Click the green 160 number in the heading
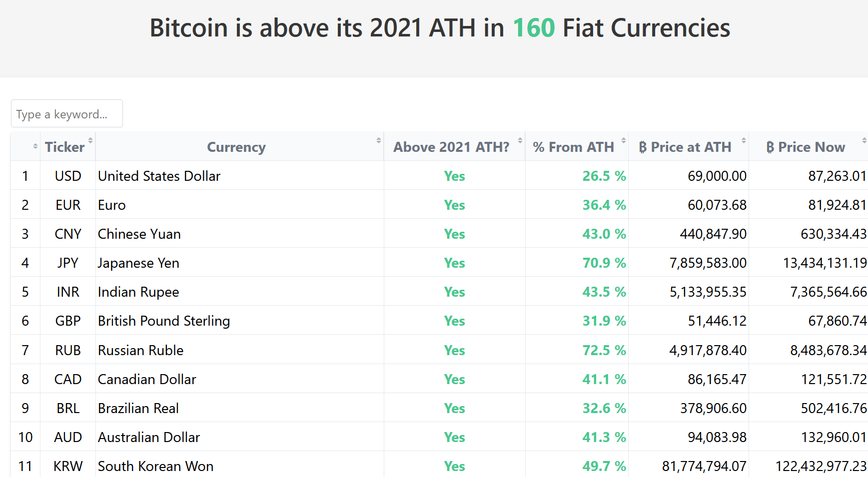Image resolution: width=868 pixels, height=477 pixels. pyautogui.click(x=534, y=28)
